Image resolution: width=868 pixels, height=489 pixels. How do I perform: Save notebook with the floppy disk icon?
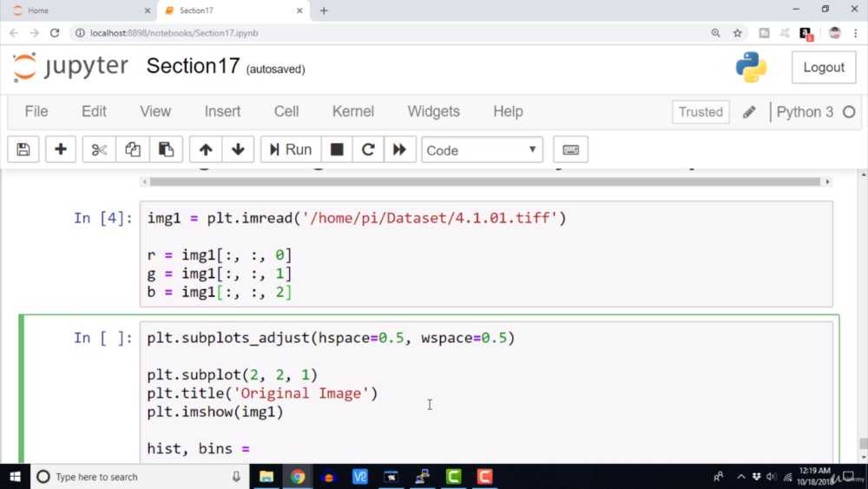click(x=23, y=149)
